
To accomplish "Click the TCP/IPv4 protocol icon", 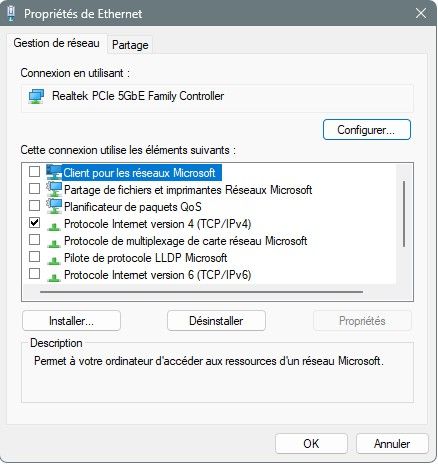I will (x=54, y=226).
